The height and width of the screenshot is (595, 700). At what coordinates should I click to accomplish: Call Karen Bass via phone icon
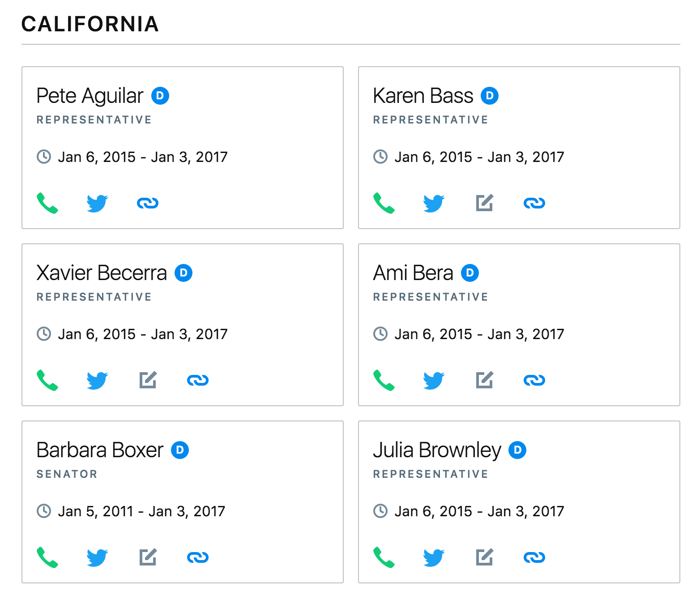[384, 203]
